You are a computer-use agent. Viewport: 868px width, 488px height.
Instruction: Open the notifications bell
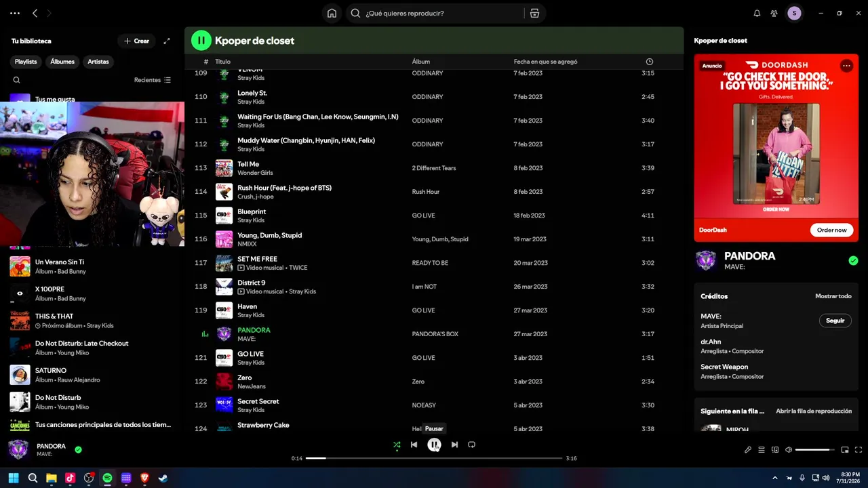click(x=757, y=13)
